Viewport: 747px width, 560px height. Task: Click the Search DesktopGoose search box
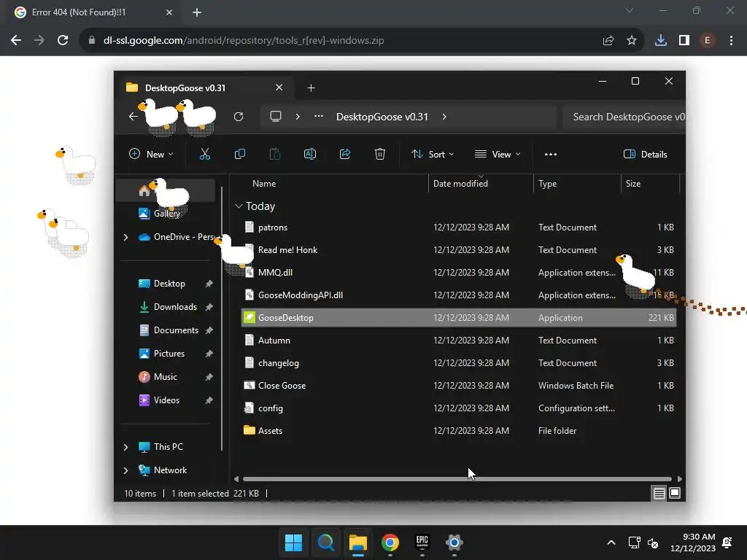624,117
